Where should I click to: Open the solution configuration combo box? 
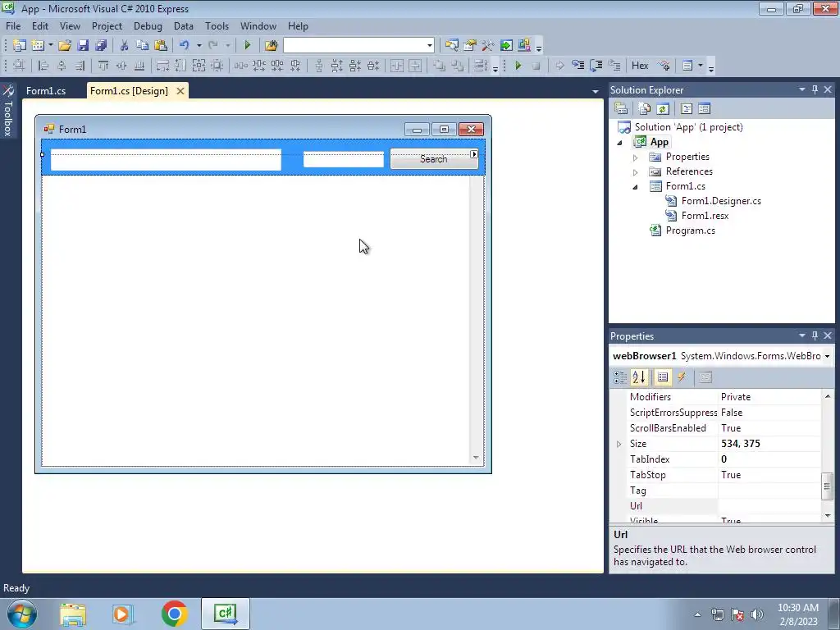pyautogui.click(x=358, y=46)
